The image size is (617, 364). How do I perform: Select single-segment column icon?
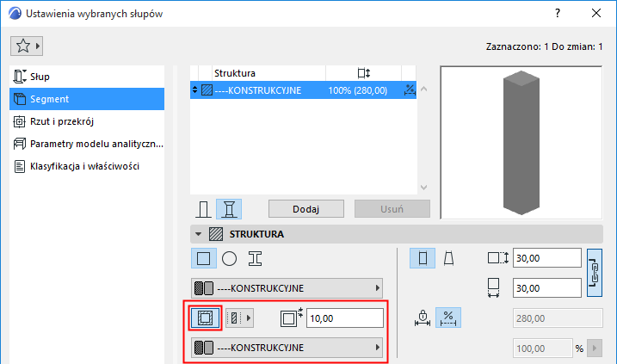[x=204, y=209]
